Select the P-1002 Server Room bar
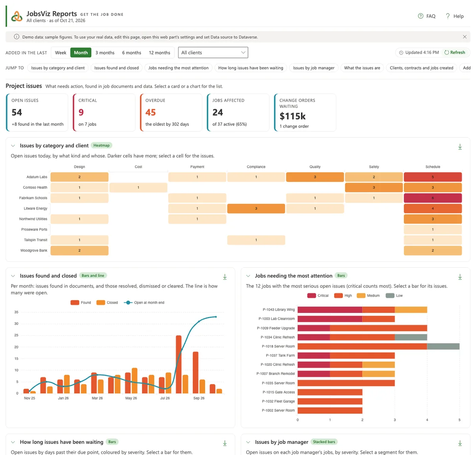Image resolution: width=476 pixels, height=455 pixels. tap(330, 411)
